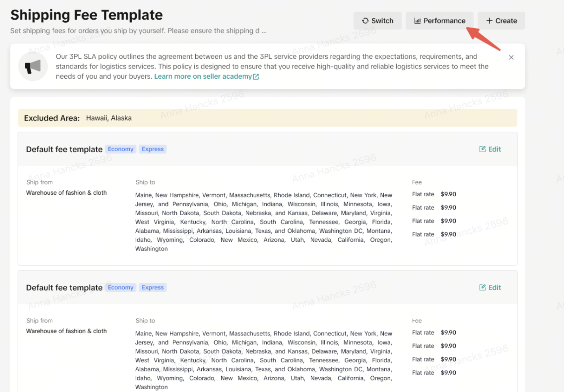
Task: Click second template's Warehouse of fashion & cloth
Action: click(66, 331)
